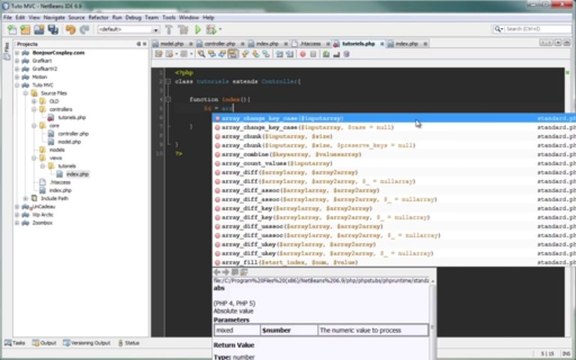This screenshot has width=576, height=360.
Task: Click the Shift Line Left editor icon
Action: [x=280, y=54]
